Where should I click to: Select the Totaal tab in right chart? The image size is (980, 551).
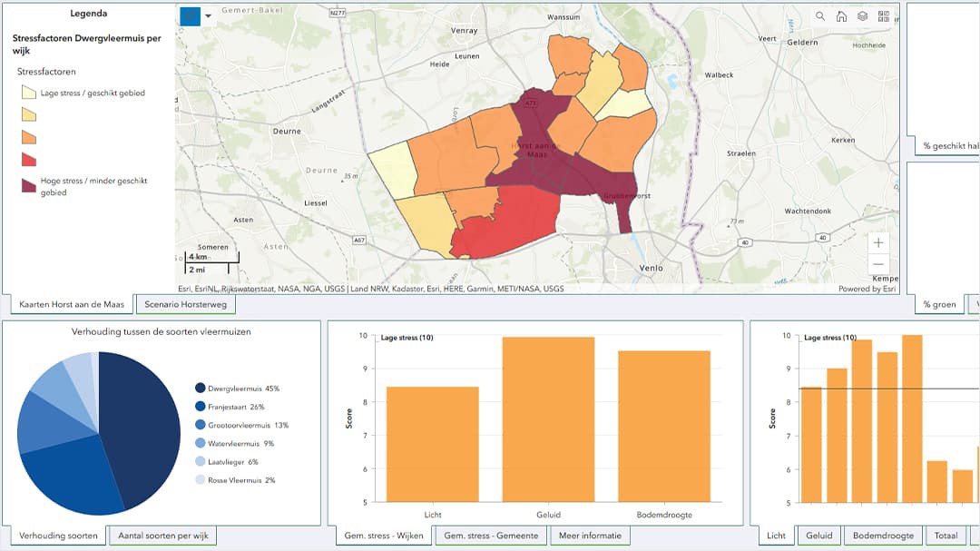tap(946, 536)
